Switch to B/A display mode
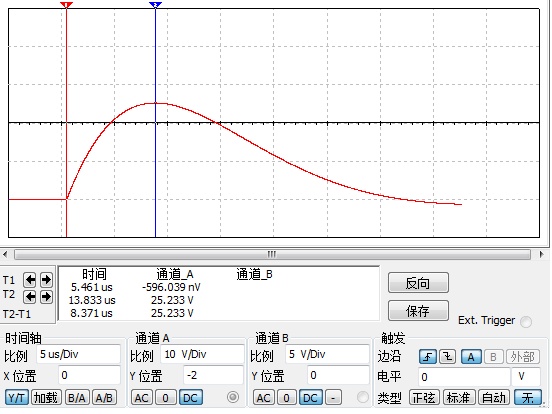 [x=77, y=398]
